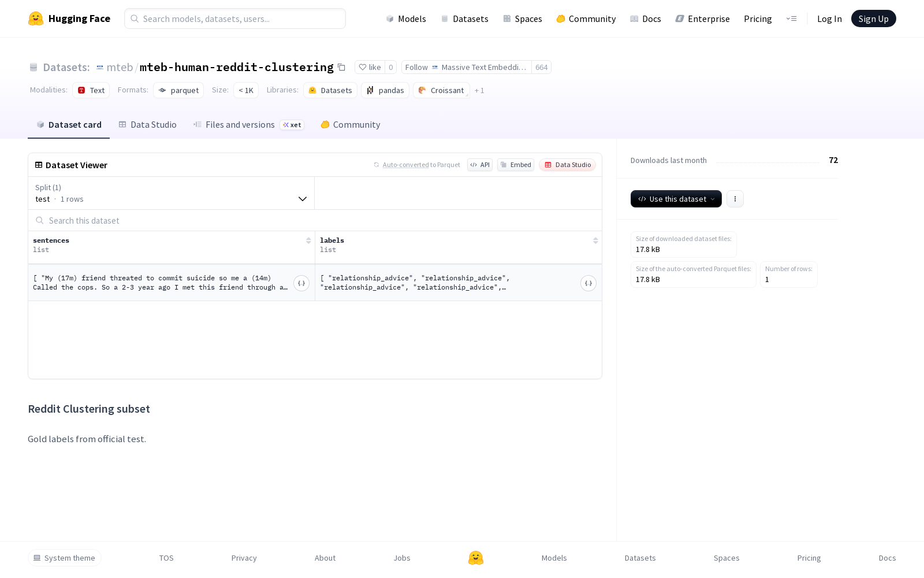924x578 pixels.
Task: Open the Spaces footer link
Action: click(x=726, y=558)
